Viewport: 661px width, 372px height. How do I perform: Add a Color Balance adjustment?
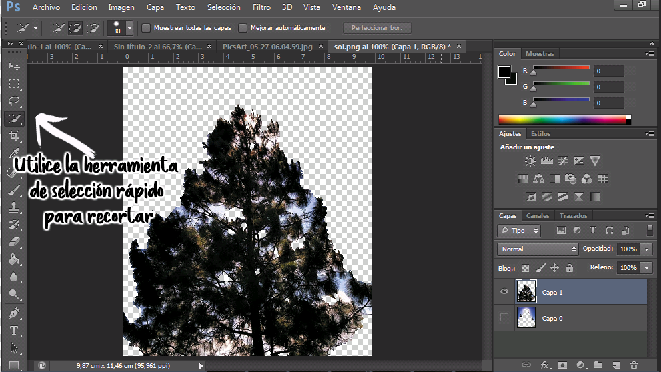(x=539, y=179)
